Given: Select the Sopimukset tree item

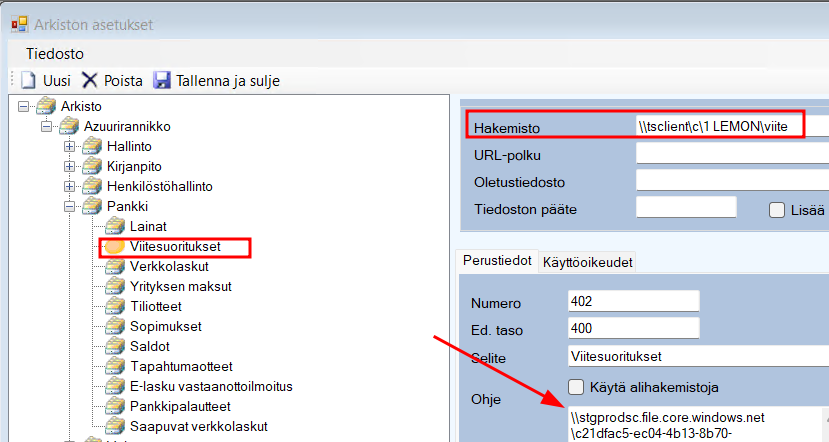Looking at the screenshot, I should coord(165,326).
